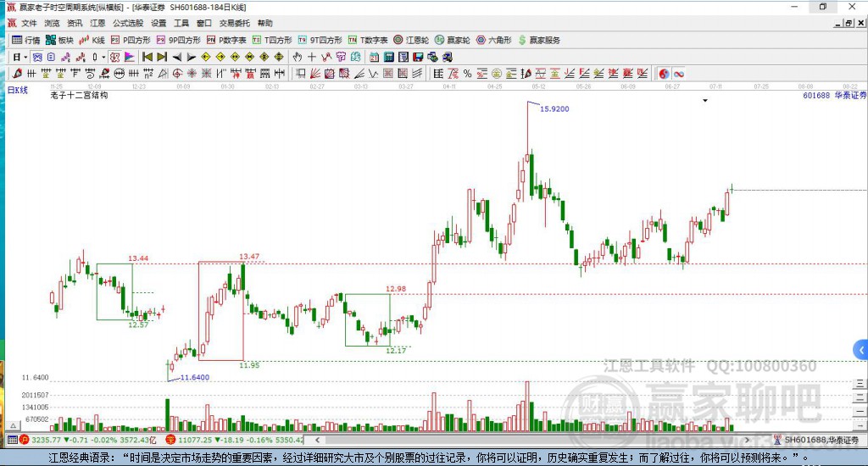868x466 pixels.
Task: Switch to the K线 chart
Action: [x=92, y=40]
